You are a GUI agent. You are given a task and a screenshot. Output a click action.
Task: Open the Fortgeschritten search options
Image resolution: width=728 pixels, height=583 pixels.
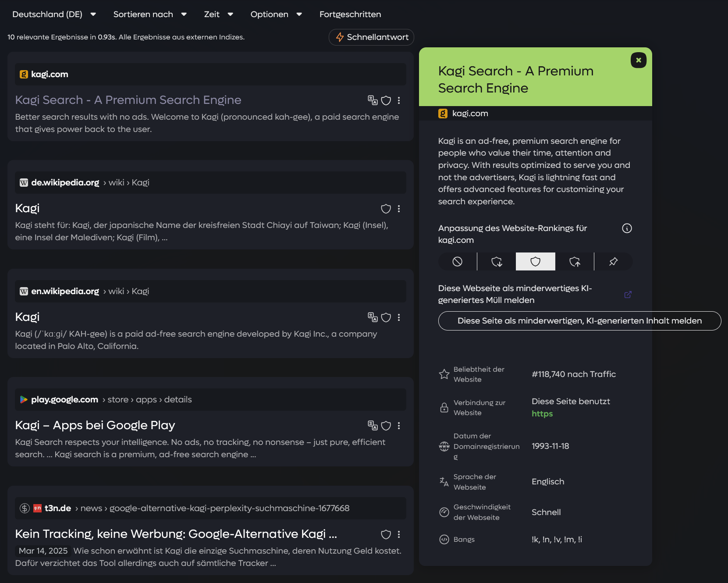(x=350, y=14)
